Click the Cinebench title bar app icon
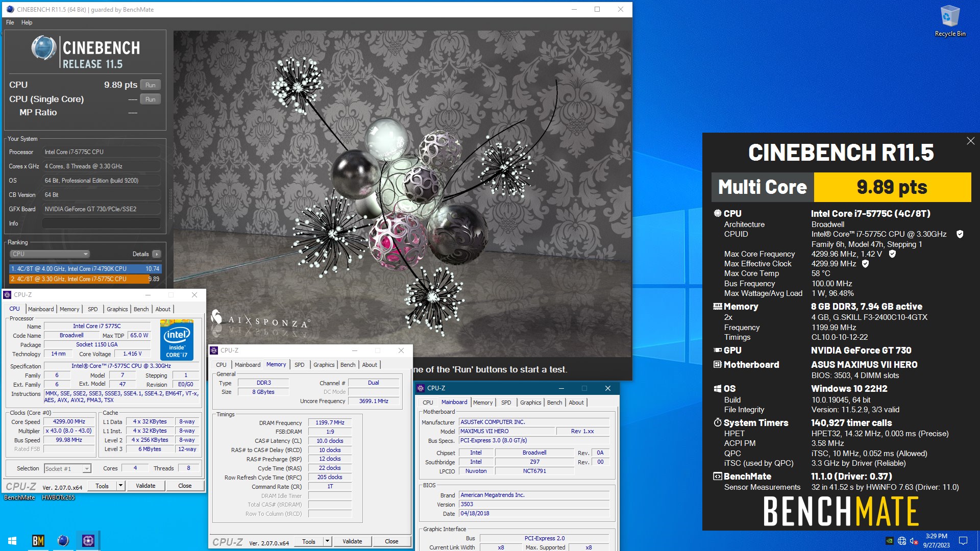 [10, 9]
